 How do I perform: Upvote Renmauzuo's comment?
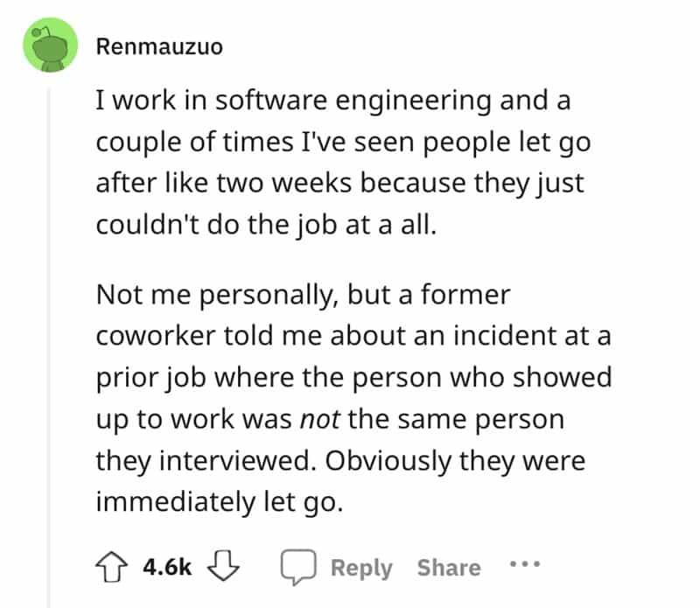(x=109, y=568)
